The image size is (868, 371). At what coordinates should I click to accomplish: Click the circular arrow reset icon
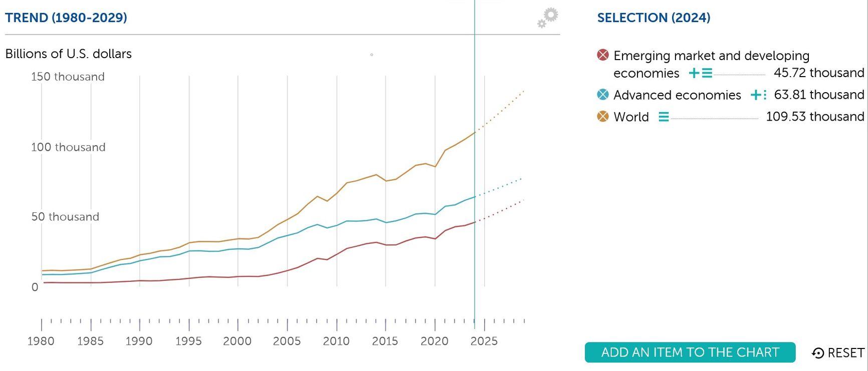point(817,353)
